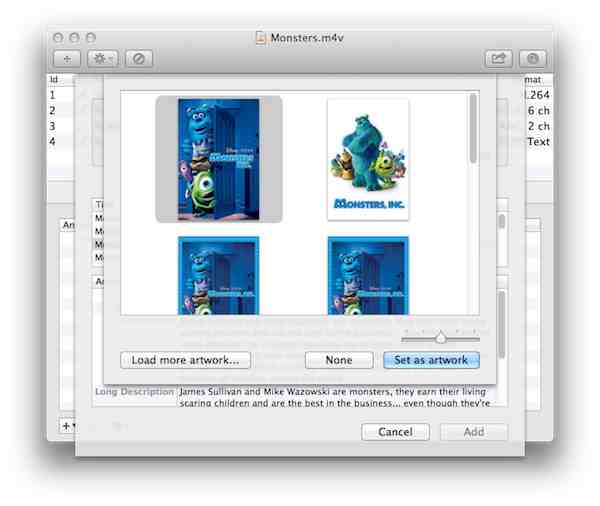Click the 6 ch cell in track list

[539, 111]
